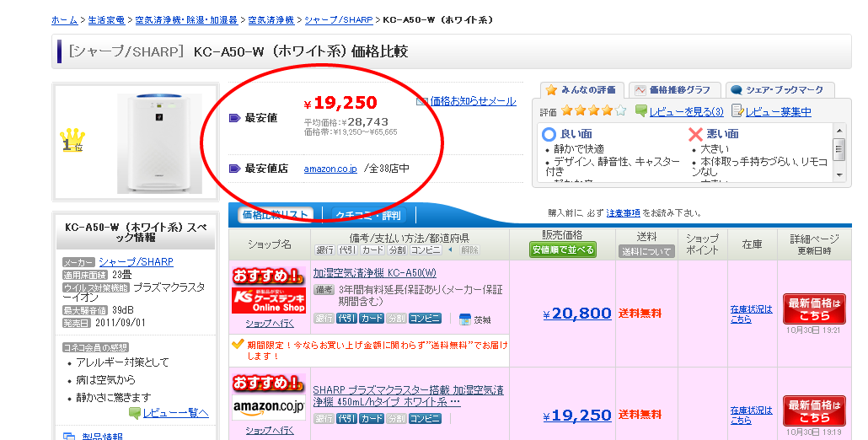
Task: Open the レビュー一覧へ link
Action: 175,413
